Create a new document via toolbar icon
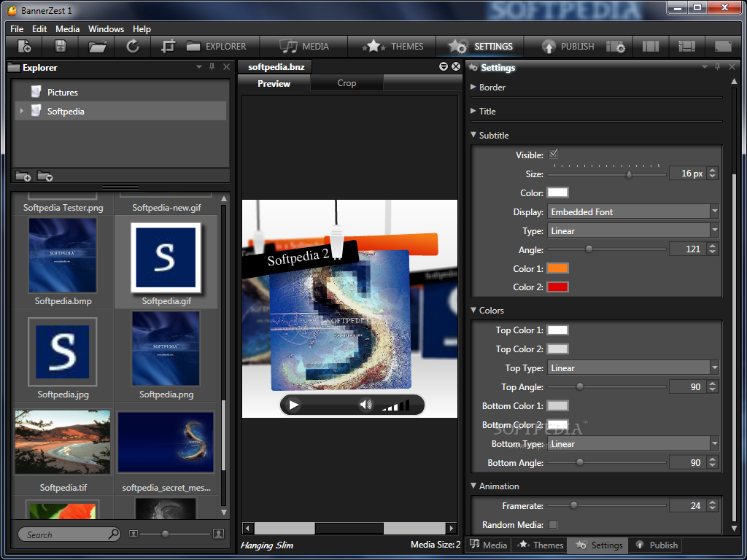This screenshot has height=560, width=747. [24, 46]
